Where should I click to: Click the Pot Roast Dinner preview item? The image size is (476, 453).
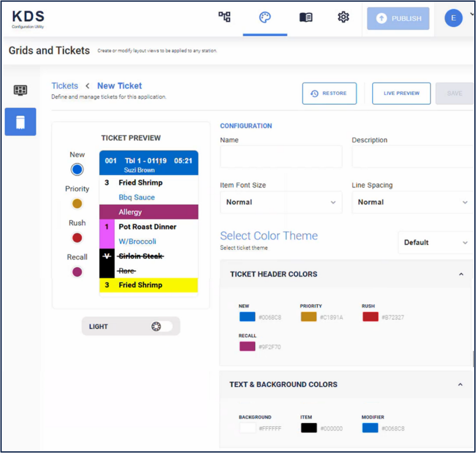[x=148, y=227]
